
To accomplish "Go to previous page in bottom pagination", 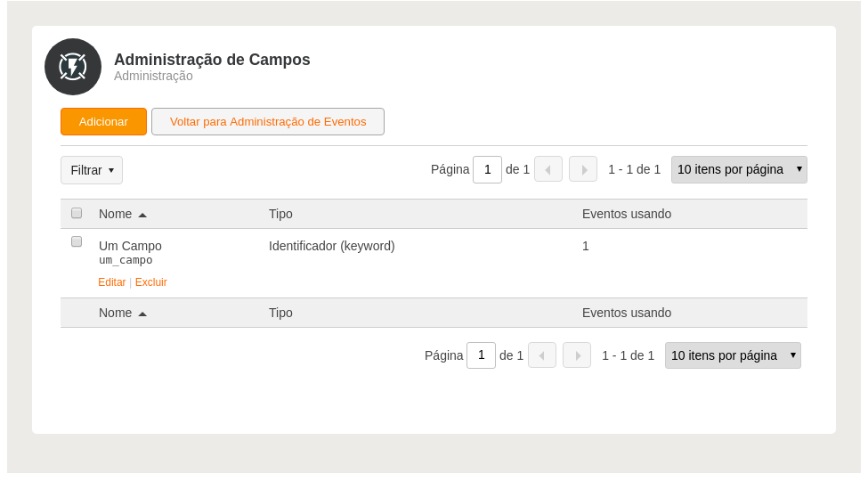I will [542, 355].
